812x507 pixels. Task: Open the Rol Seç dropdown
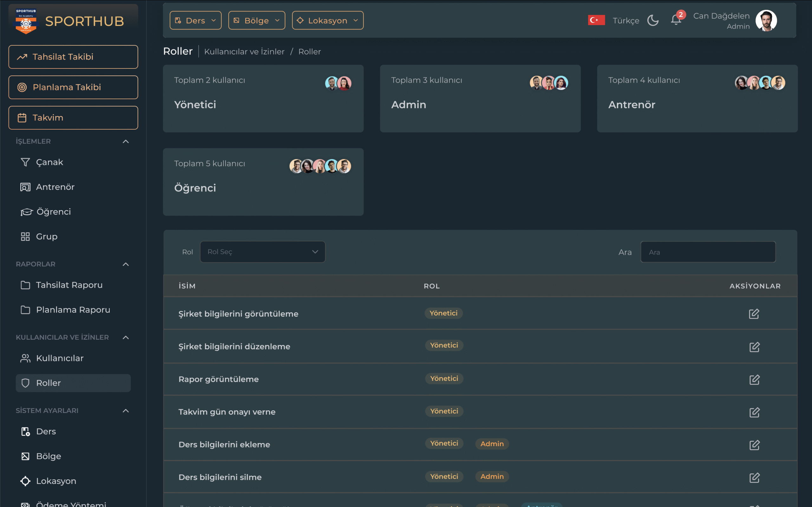click(x=262, y=252)
